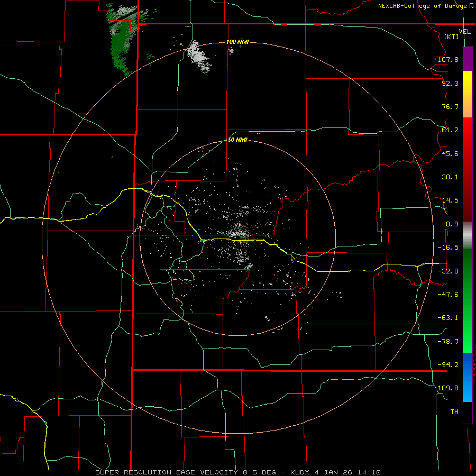Pick the gray near-zero segment of color bar
Screen dimensions: 476x476
pos(467,235)
